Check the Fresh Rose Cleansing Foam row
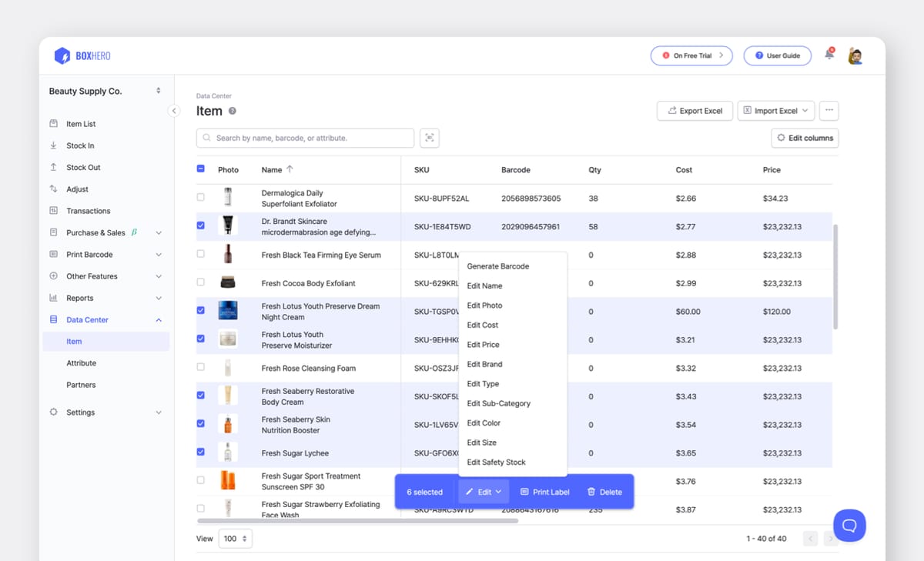Viewport: 924px width, 561px height. click(201, 368)
